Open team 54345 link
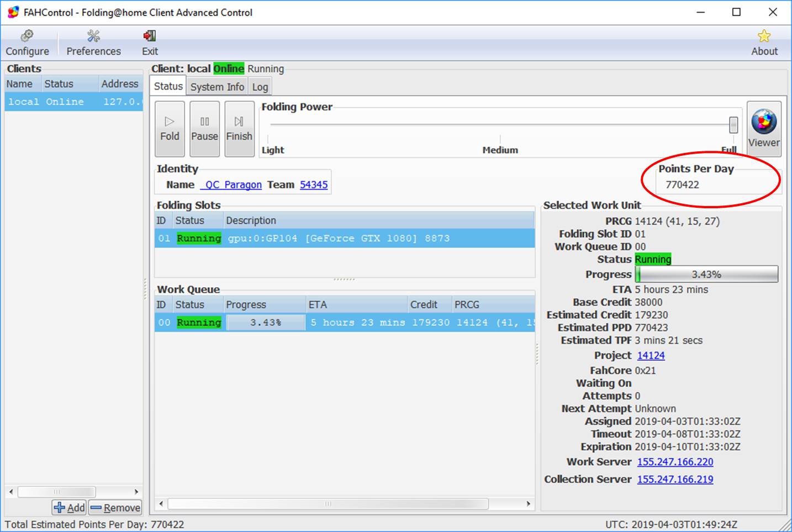 click(314, 185)
